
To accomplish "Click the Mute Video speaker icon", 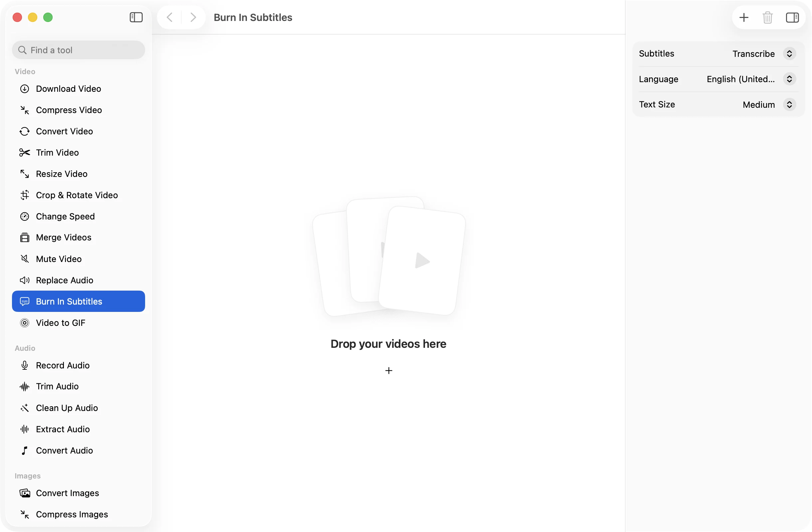I will tap(25, 259).
